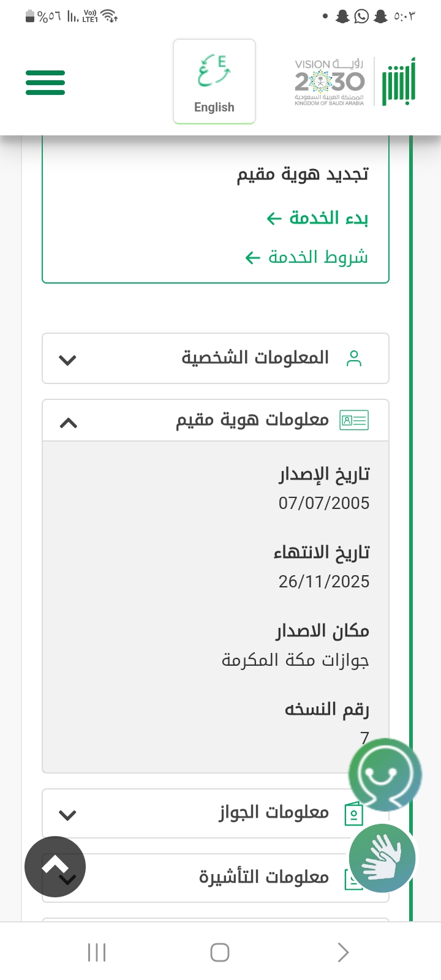Image resolution: width=441 pixels, height=980 pixels.
Task: Open the Vision 2030 logo
Action: point(330,82)
